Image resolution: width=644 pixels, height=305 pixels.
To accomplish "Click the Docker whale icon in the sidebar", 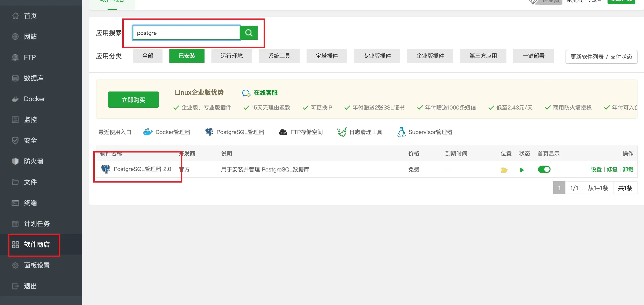I will [x=15, y=99].
